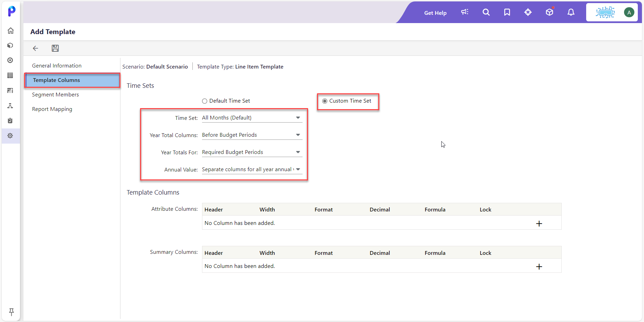Image resolution: width=644 pixels, height=322 pixels.
Task: Switch to Report Mapping tab
Action: click(x=52, y=109)
